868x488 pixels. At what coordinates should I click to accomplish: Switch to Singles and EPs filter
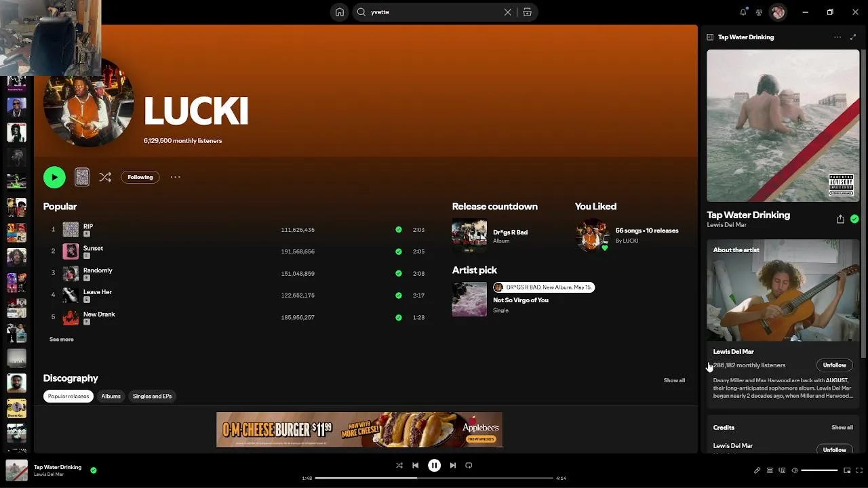(152, 396)
